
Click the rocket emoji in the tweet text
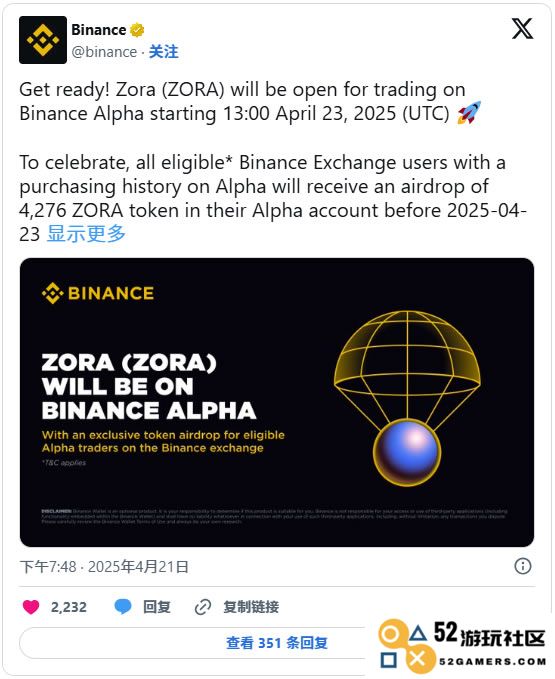(x=469, y=113)
